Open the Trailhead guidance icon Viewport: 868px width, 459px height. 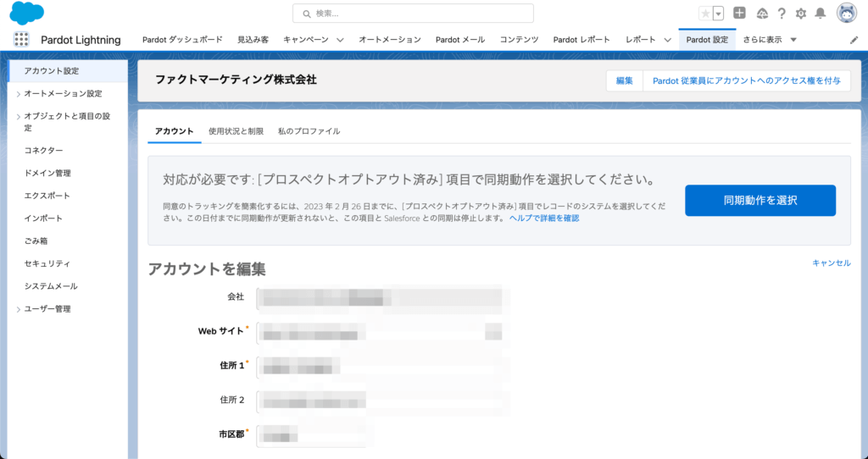(762, 14)
